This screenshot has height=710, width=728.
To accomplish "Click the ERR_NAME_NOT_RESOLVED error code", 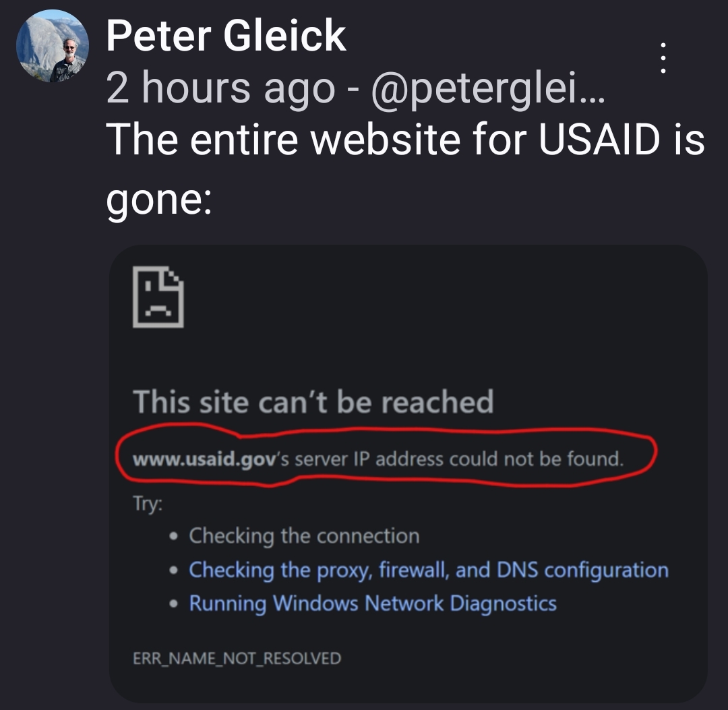I will 237,658.
